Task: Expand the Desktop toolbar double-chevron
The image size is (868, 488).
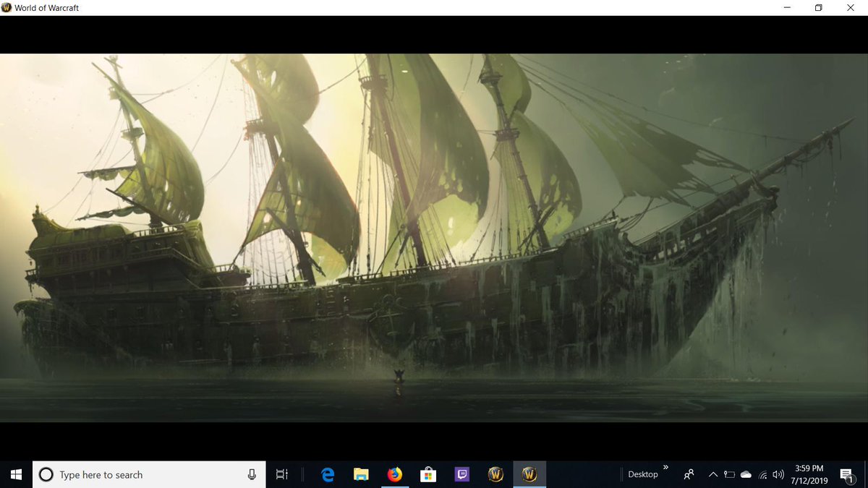Action: pyautogui.click(x=665, y=468)
